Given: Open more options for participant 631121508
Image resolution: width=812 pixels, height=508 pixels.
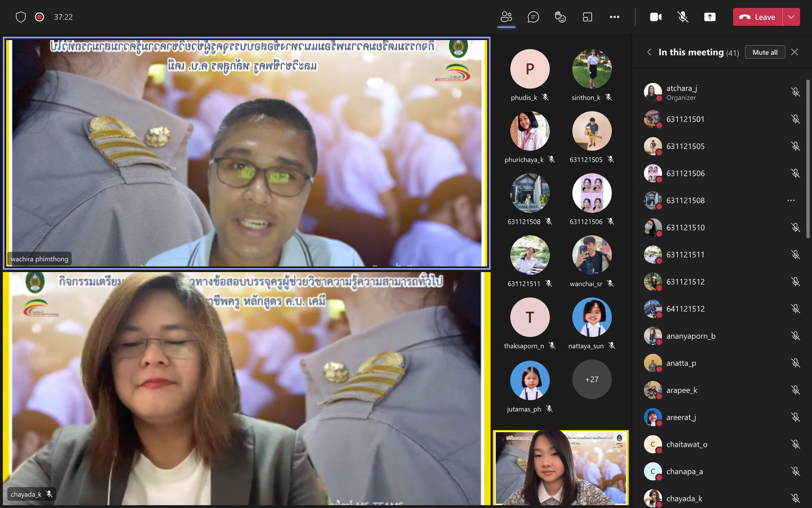Looking at the screenshot, I should pos(791,200).
